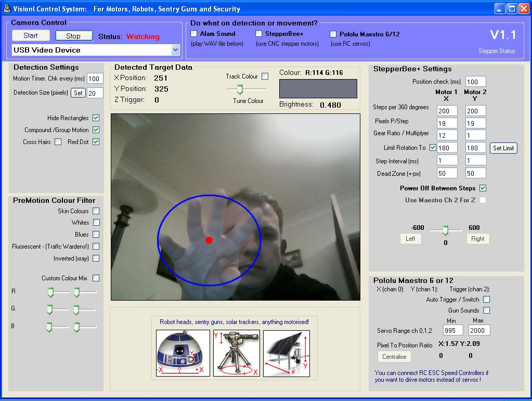
Task: Select the sentry gun tripod image
Action: [x=237, y=352]
